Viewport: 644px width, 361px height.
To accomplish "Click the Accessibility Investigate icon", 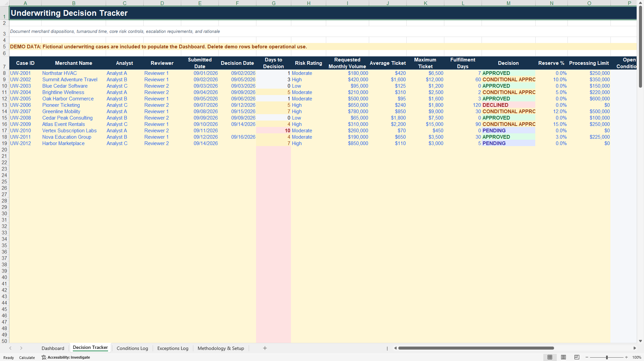I will [x=44, y=357].
